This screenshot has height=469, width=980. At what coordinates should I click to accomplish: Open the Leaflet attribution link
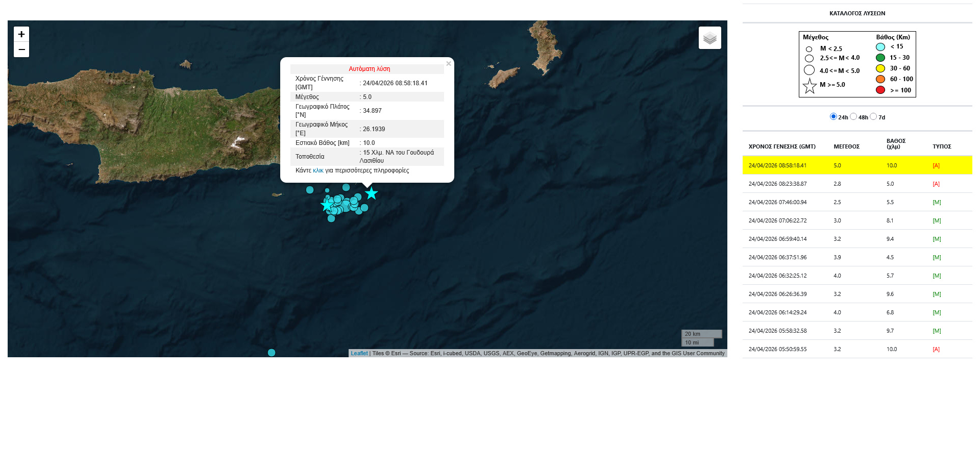point(359,353)
